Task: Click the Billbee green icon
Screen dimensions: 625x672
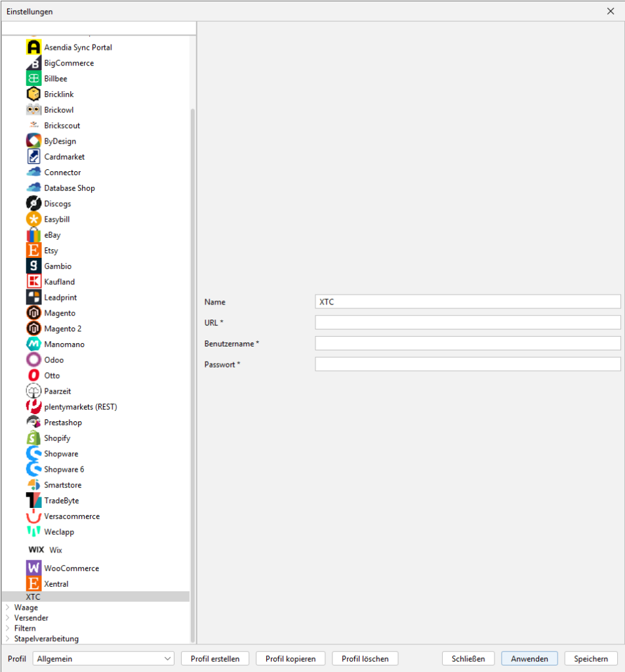Action: [33, 79]
